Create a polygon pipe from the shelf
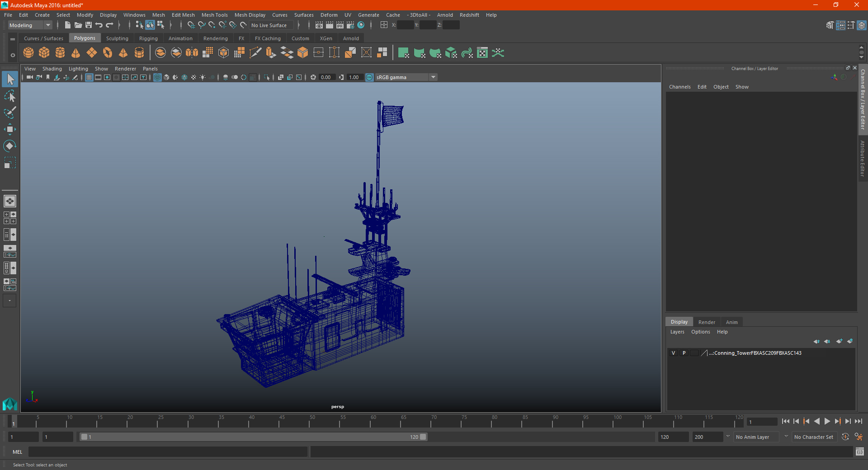The image size is (868, 470). 139,53
